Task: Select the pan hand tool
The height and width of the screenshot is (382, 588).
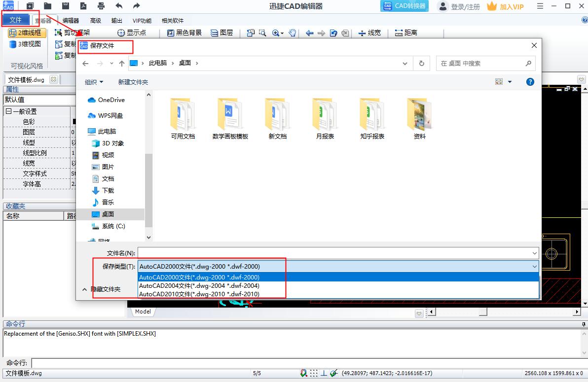Action: (292, 33)
